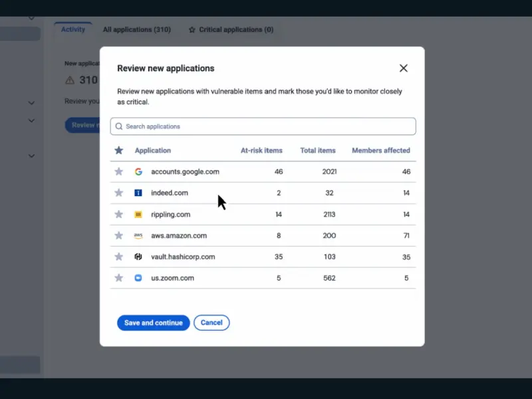Close the Review new applications dialog
The height and width of the screenshot is (399, 532).
coord(403,68)
